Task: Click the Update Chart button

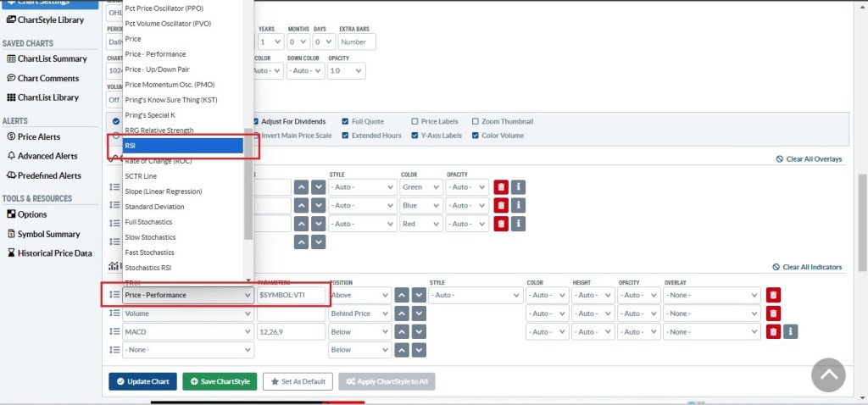Action: click(142, 381)
